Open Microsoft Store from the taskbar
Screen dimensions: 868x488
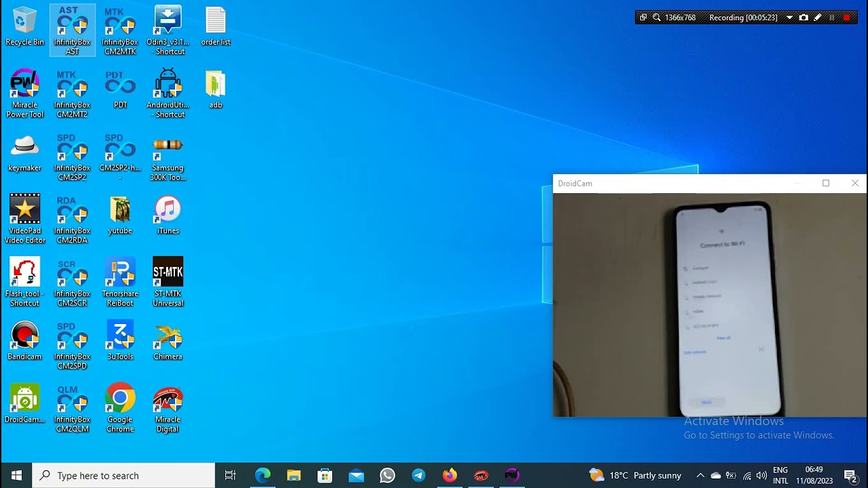click(325, 475)
